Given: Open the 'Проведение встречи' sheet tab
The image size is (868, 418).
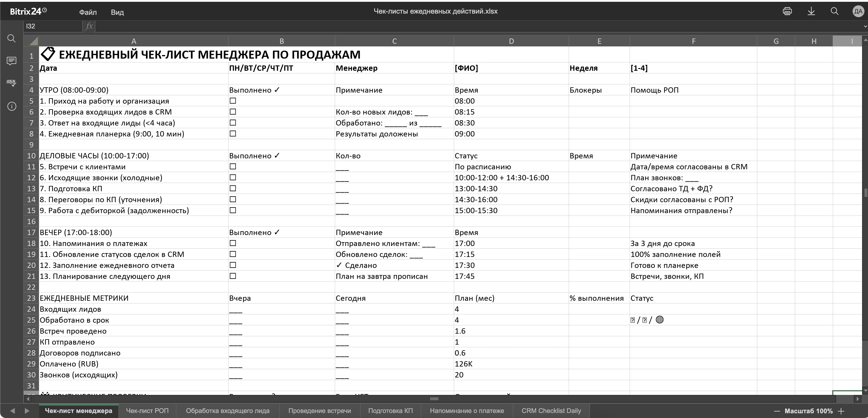Looking at the screenshot, I should pos(319,411).
